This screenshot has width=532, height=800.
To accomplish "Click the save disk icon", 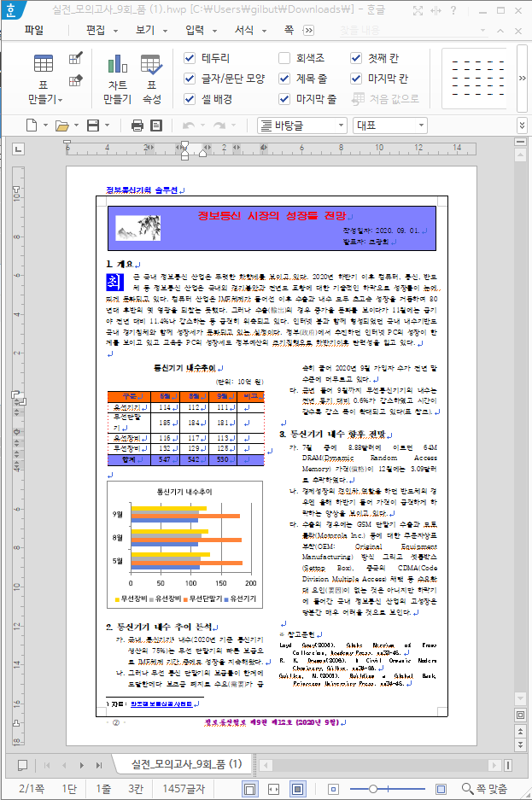I will tap(93, 126).
